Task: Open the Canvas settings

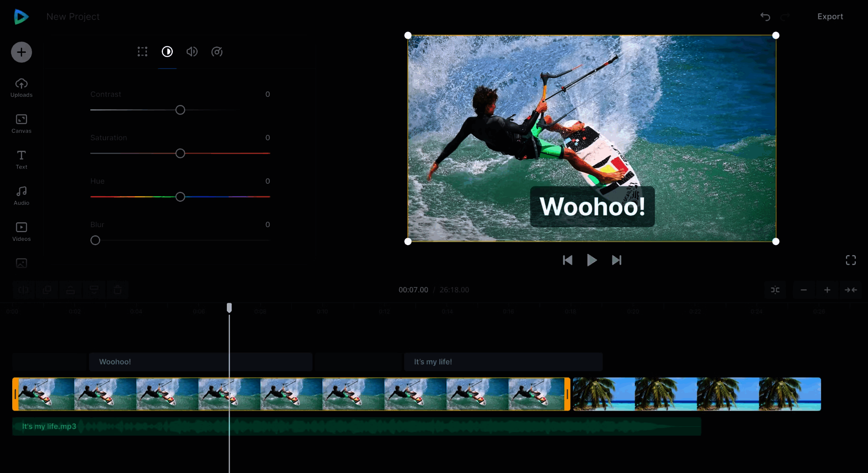Action: [x=21, y=124]
